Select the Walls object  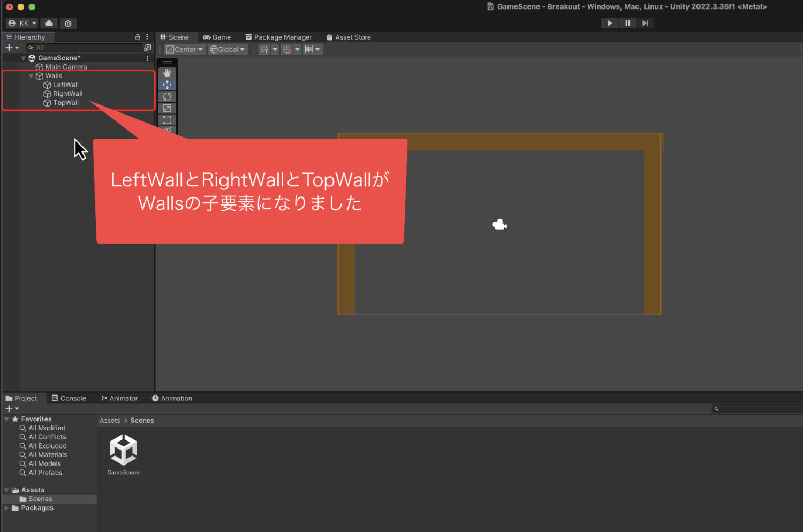coord(54,76)
